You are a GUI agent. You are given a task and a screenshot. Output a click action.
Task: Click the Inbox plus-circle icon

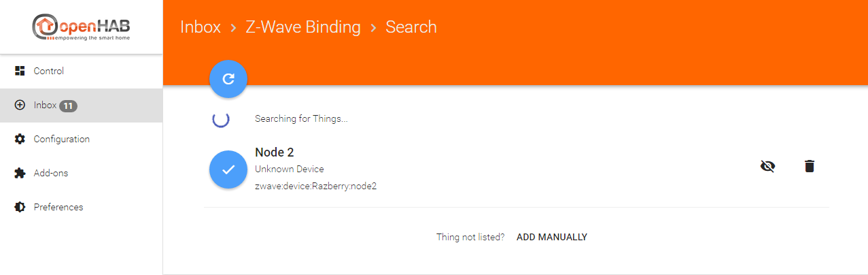click(20, 106)
